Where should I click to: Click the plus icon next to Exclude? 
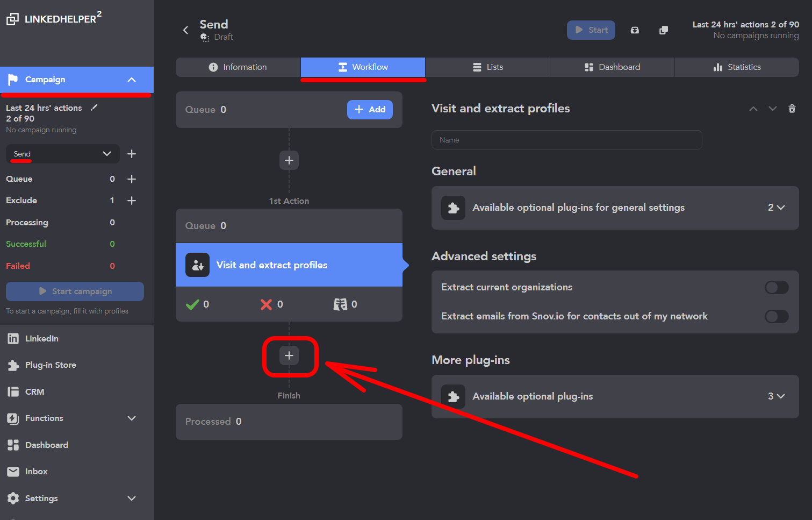(132, 201)
